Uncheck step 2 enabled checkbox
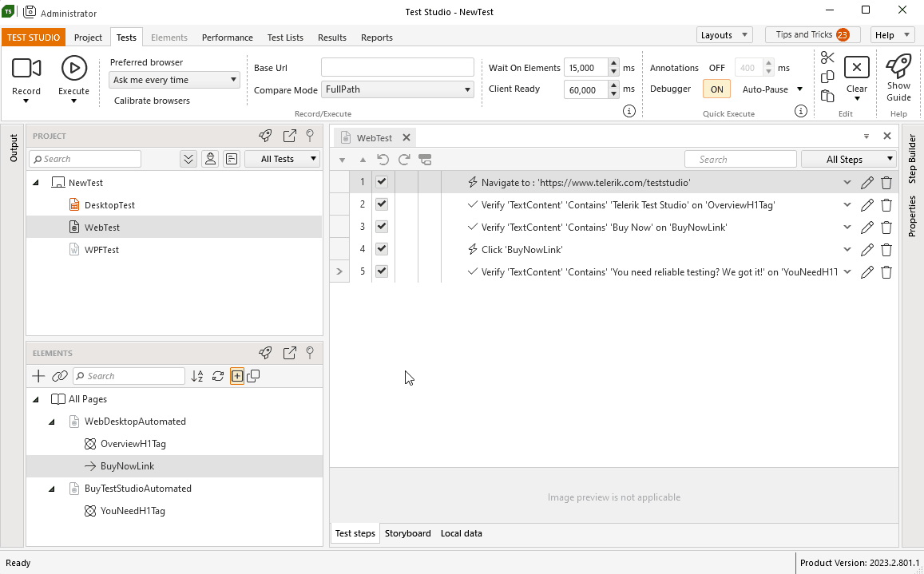The height and width of the screenshot is (574, 924). [x=382, y=204]
